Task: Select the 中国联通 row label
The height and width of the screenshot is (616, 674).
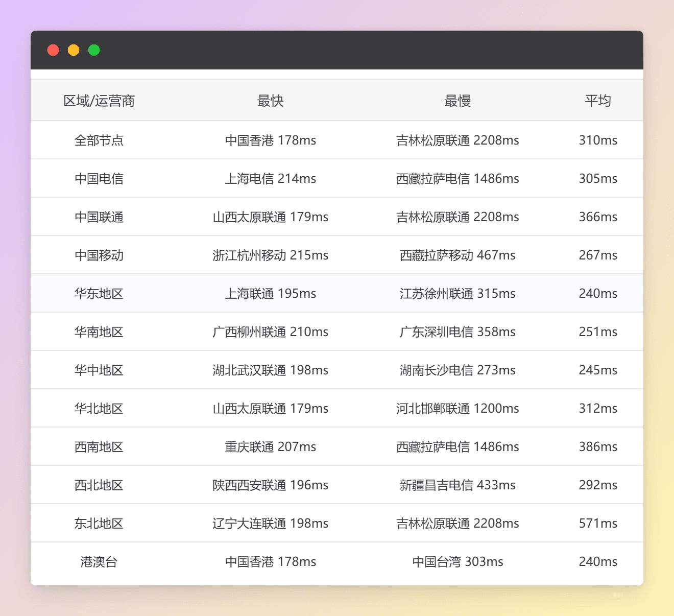Action: (99, 217)
